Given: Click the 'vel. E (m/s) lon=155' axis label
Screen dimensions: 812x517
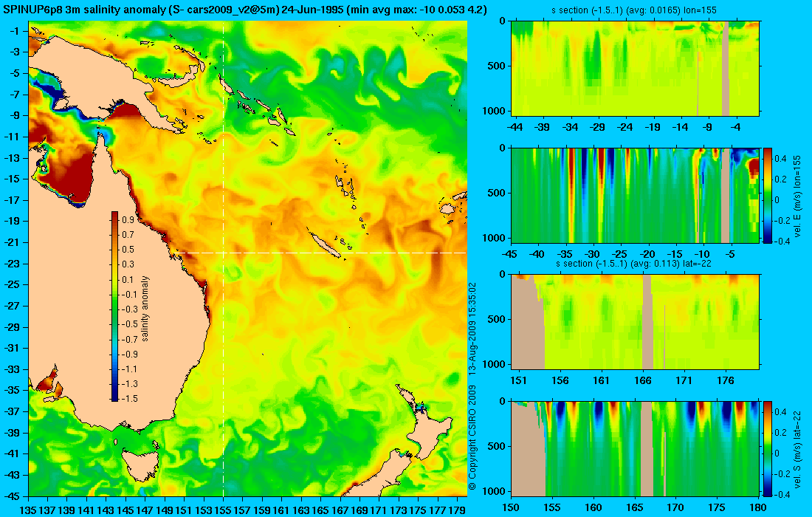Looking at the screenshot, I should 797,196.
